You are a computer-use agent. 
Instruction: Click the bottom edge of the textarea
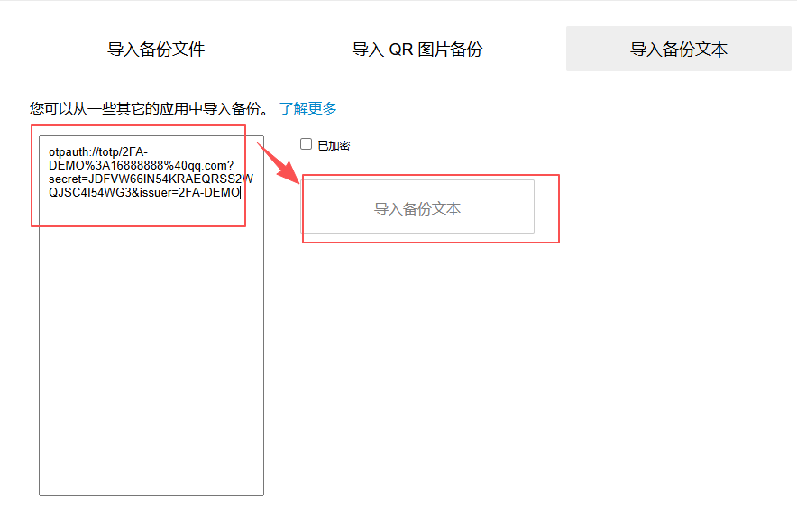click(151, 494)
